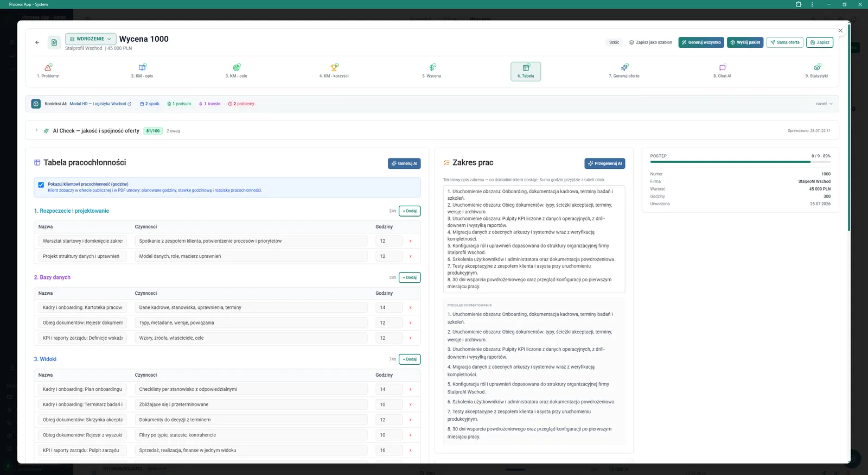
Task: Click Generuj AI in Tabela pracochłonności
Action: click(404, 163)
